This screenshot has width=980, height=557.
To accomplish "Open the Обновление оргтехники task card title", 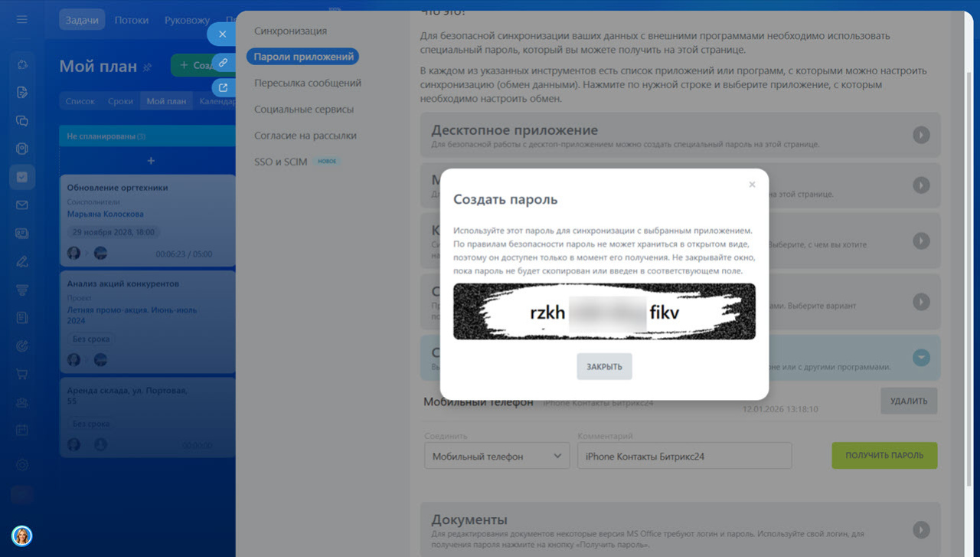I will pyautogui.click(x=117, y=188).
